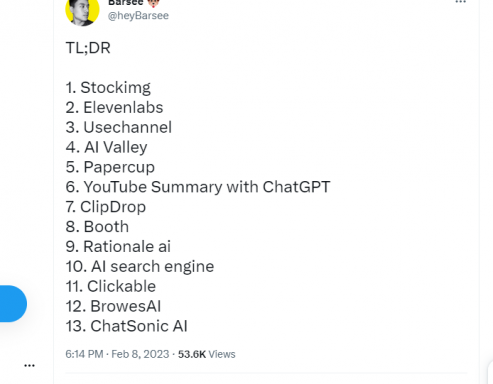Image resolution: width=493 pixels, height=384 pixels.
Task: Click the emoji badge beside Barsee name
Action: [153, 3]
